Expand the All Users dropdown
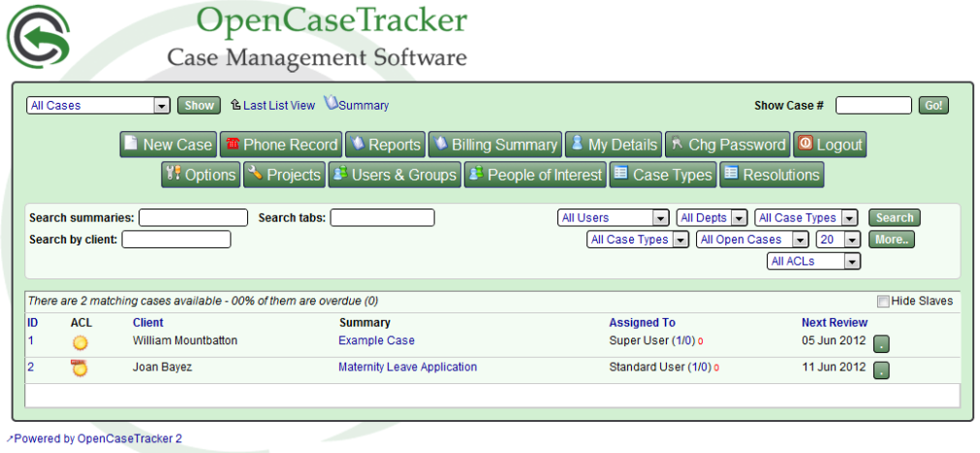 [x=614, y=217]
